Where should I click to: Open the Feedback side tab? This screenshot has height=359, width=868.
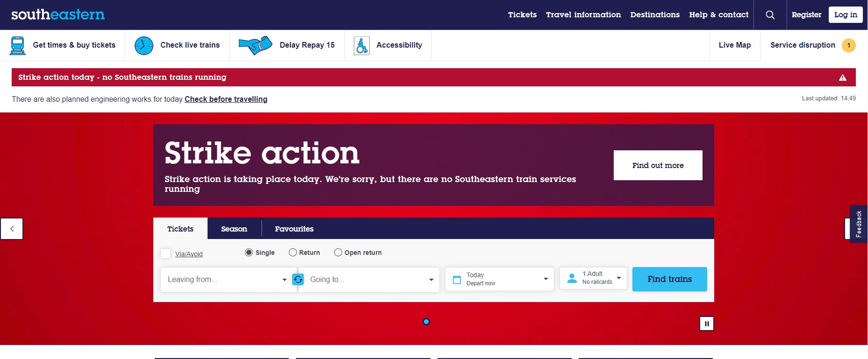tap(859, 224)
